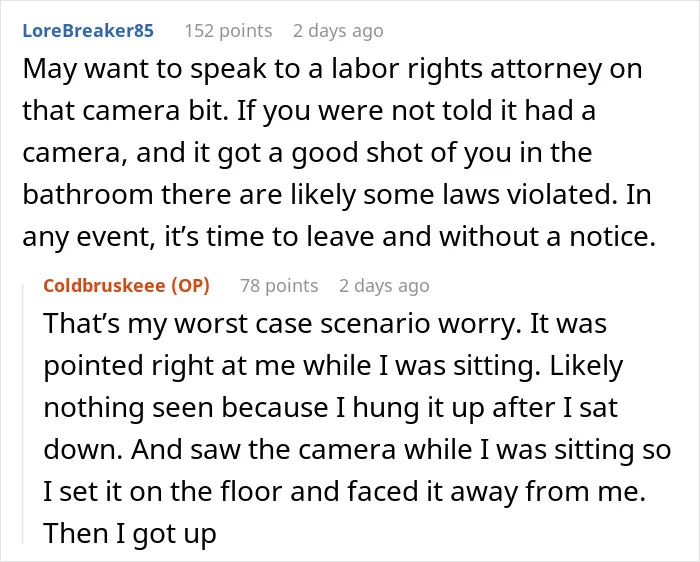
Task: Click the 78 points score
Action: (x=279, y=286)
